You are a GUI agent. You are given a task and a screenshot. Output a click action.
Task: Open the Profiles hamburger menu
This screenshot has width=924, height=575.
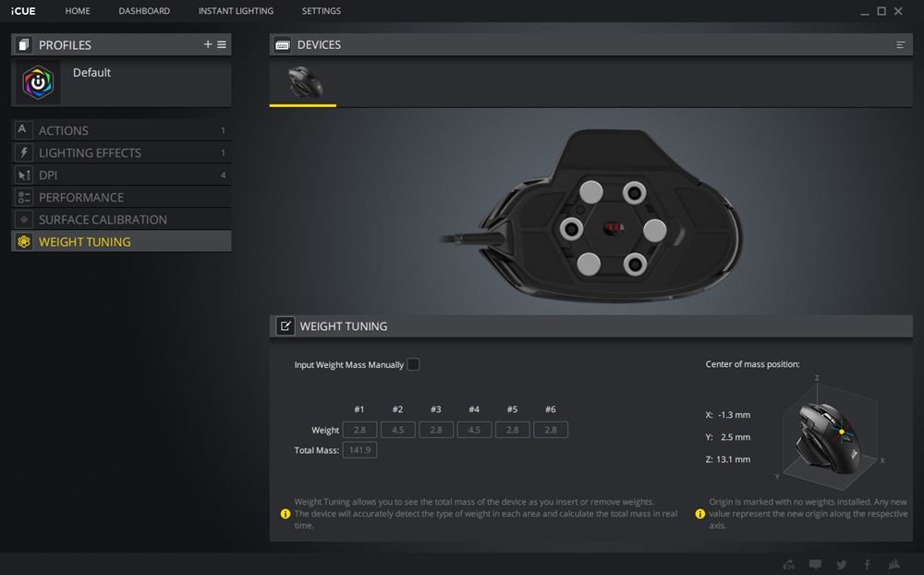click(x=222, y=44)
